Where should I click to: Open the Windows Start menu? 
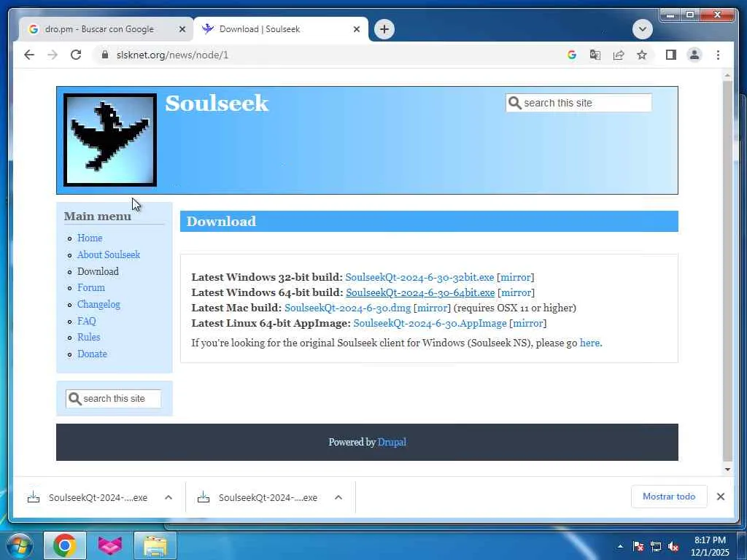tap(20, 545)
